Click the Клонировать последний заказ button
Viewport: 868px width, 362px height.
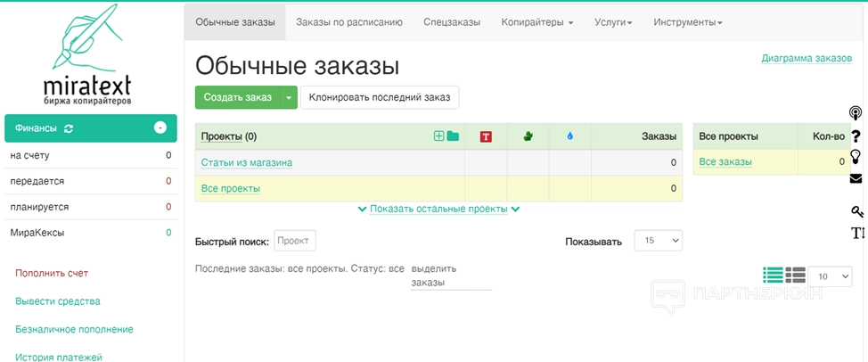point(380,97)
